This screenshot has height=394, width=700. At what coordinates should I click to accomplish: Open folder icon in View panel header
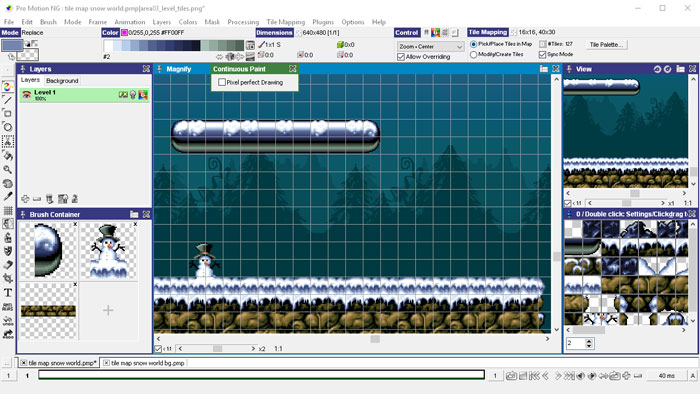click(680, 69)
